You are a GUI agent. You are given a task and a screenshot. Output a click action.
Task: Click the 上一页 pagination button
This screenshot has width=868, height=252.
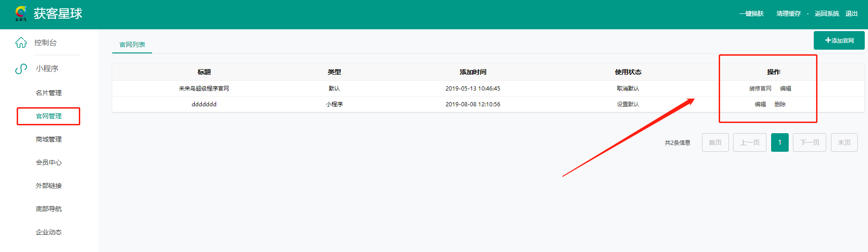750,142
